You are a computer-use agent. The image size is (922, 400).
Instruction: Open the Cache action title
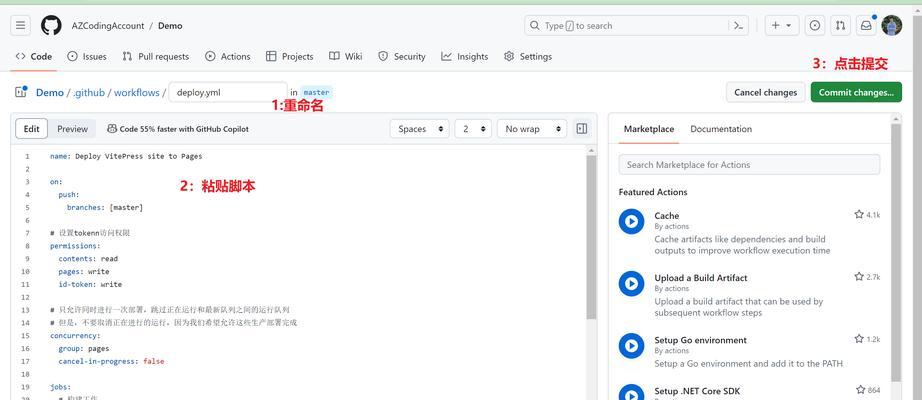click(666, 216)
